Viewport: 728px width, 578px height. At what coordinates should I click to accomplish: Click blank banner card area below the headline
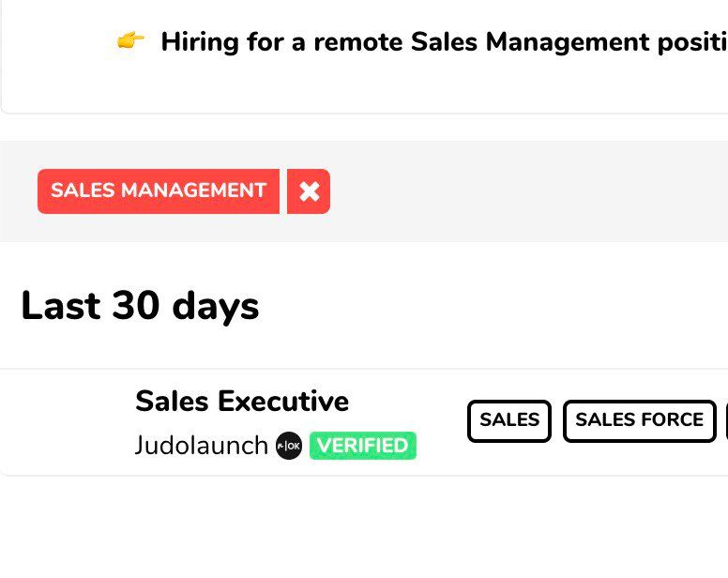click(x=375, y=89)
